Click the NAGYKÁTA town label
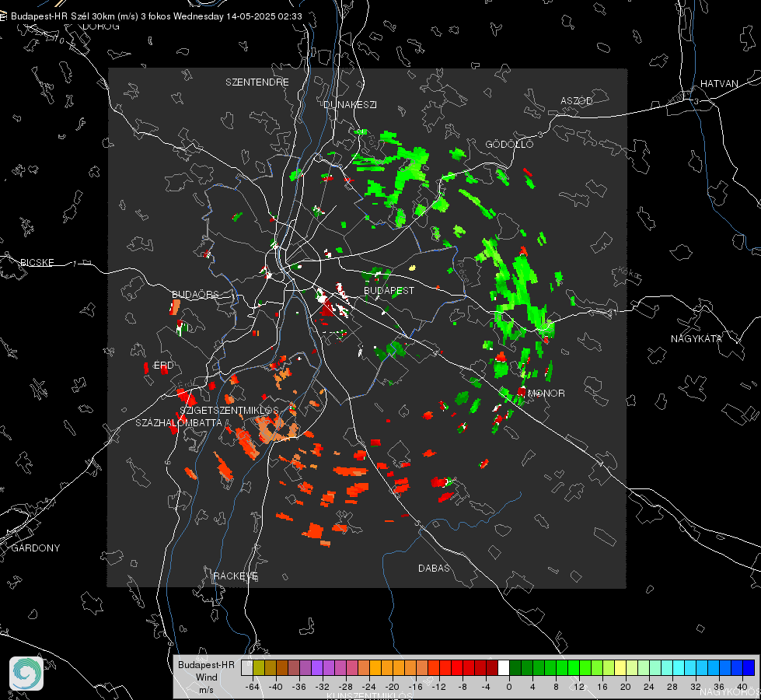Screen dimensions: 761x700 pos(696,338)
